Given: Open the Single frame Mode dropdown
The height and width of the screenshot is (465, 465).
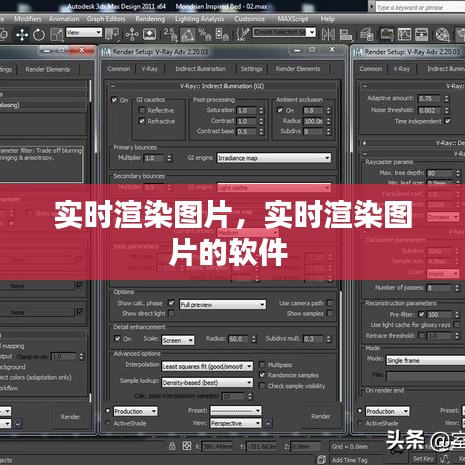Looking at the screenshot, I should pyautogui.click(x=426, y=360).
